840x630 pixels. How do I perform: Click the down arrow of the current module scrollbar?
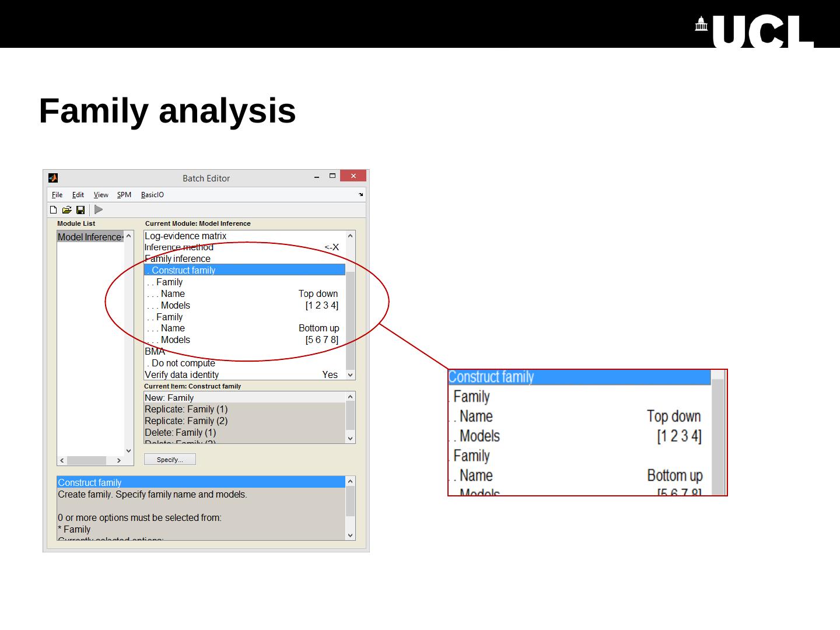[351, 374]
